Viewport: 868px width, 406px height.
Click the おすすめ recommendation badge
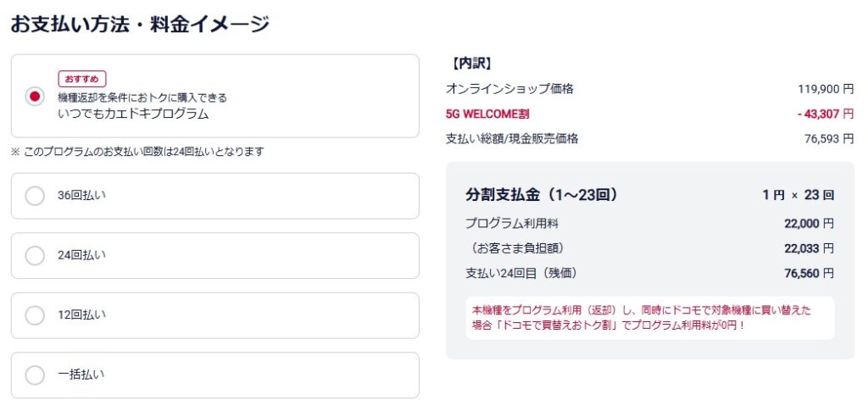tap(81, 79)
